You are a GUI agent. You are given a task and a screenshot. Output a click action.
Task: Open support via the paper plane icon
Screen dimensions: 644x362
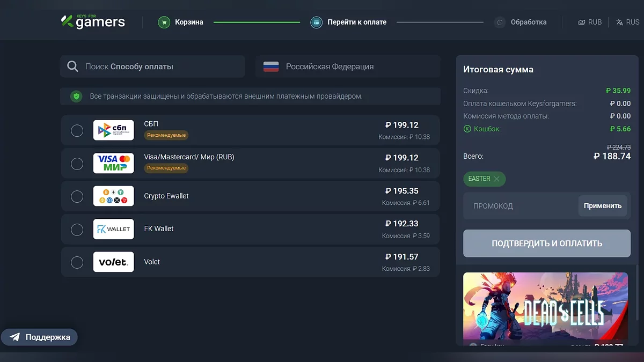click(15, 337)
